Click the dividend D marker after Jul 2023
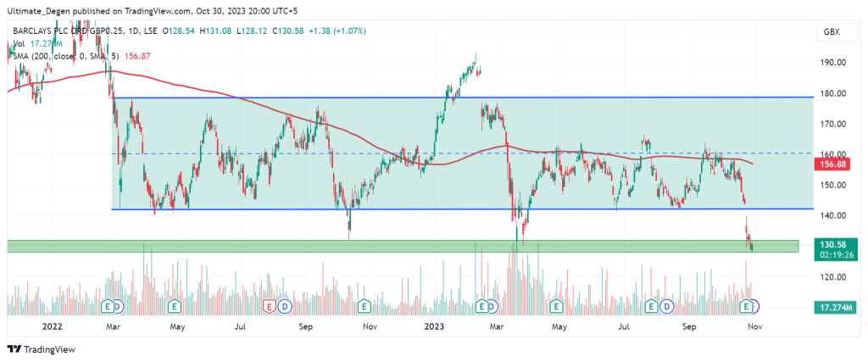The image size is (868, 362). 668,305
